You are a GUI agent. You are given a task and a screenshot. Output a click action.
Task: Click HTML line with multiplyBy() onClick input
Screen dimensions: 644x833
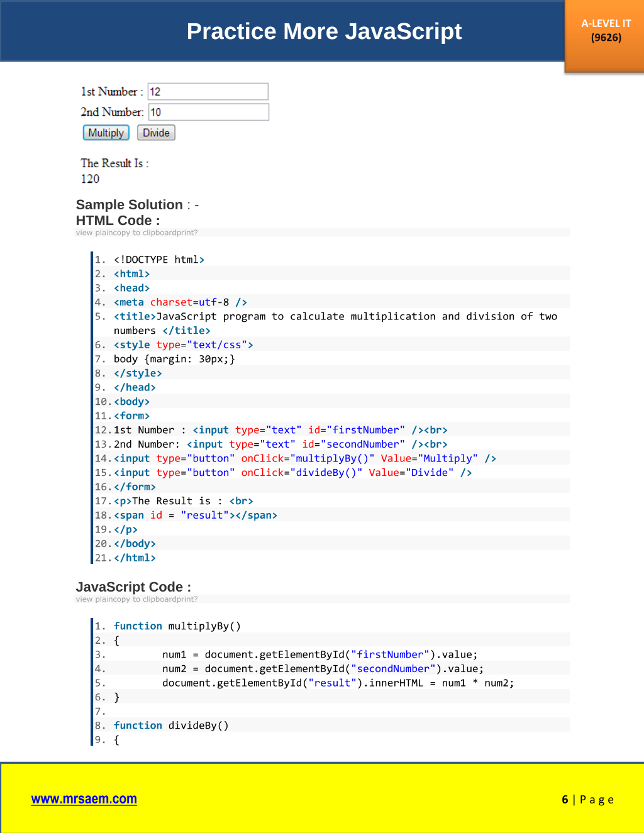(x=332, y=458)
